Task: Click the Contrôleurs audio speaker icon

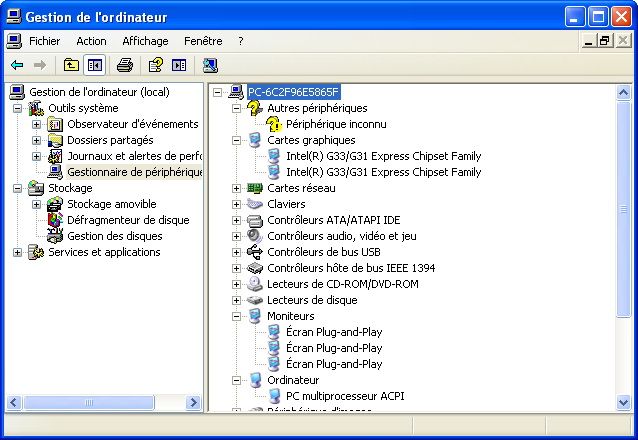Action: click(x=255, y=236)
